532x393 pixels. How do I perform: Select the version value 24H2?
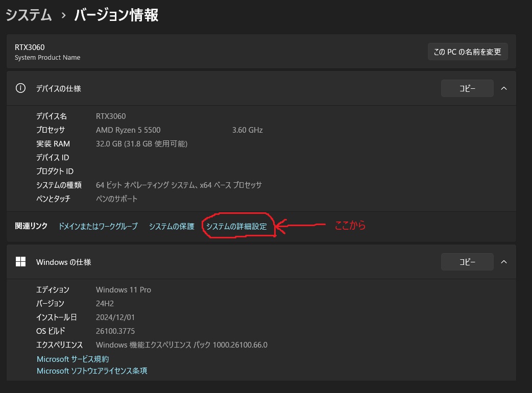click(x=105, y=304)
